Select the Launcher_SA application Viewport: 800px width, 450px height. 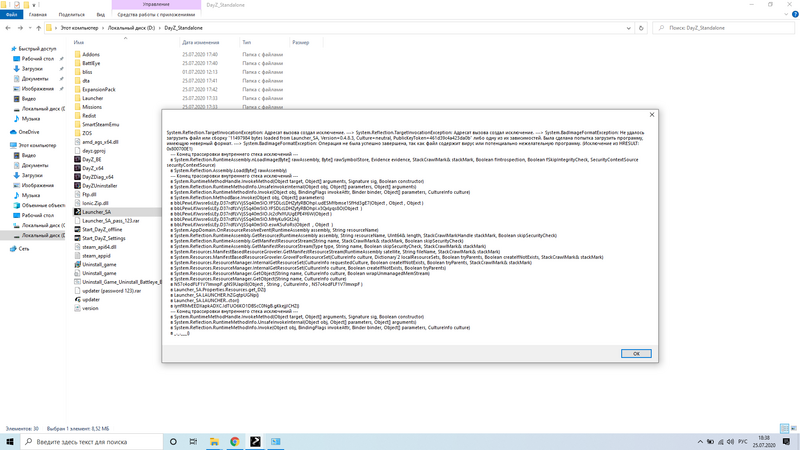[96, 212]
